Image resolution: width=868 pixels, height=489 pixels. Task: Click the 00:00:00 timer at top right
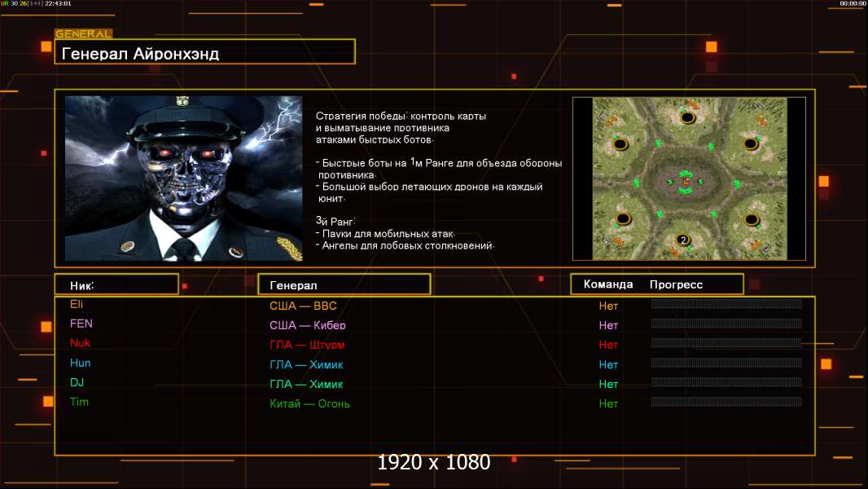point(853,3)
